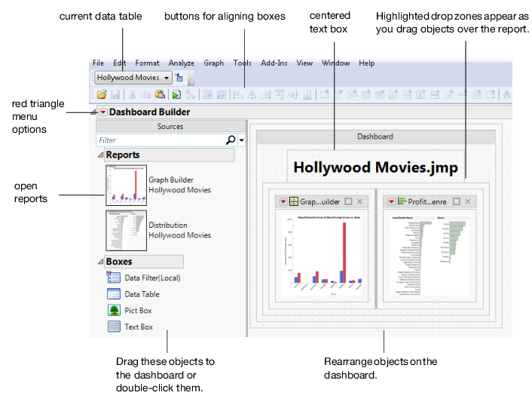
Task: Click the green run script toolbar icon
Action: 176,95
